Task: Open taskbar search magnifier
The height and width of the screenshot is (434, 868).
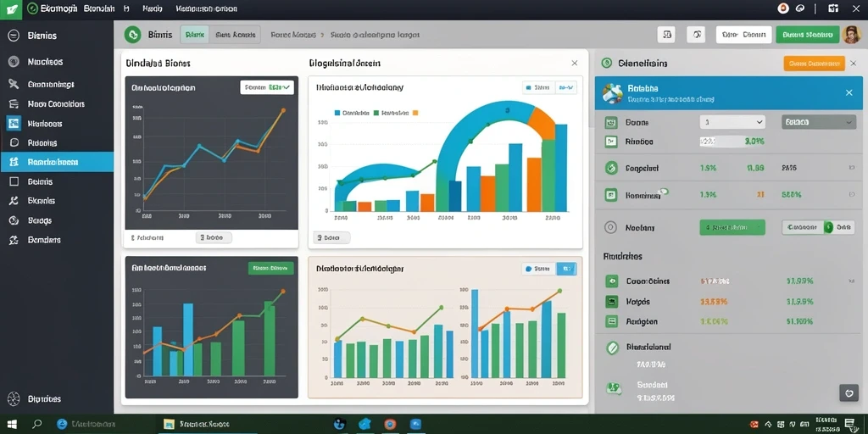Action: [37, 424]
